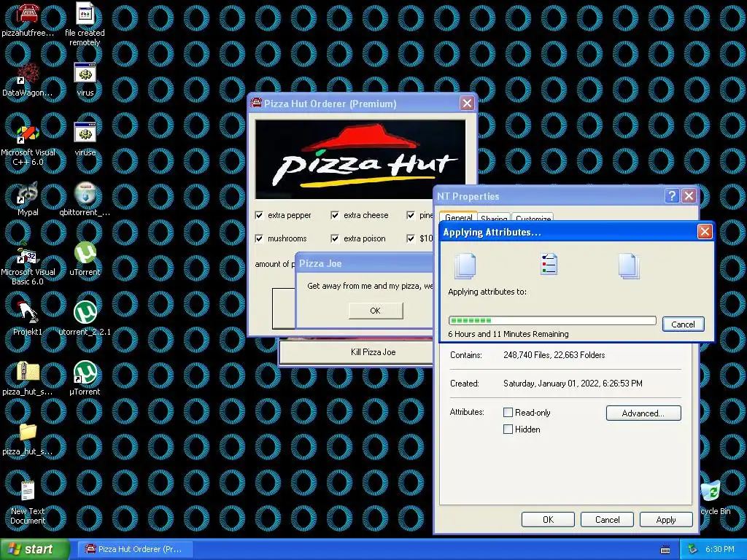Toggle the mushrooms checkbox
This screenshot has width=747, height=560.
(259, 238)
